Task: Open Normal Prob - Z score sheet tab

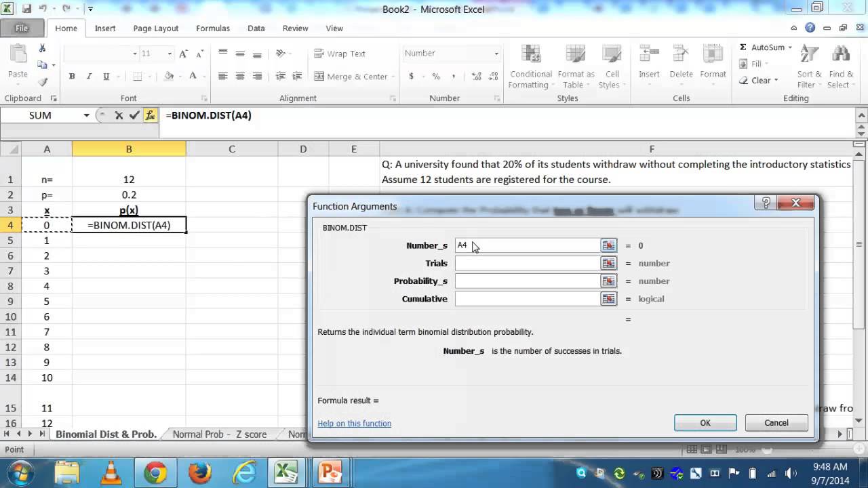Action: [x=219, y=434]
